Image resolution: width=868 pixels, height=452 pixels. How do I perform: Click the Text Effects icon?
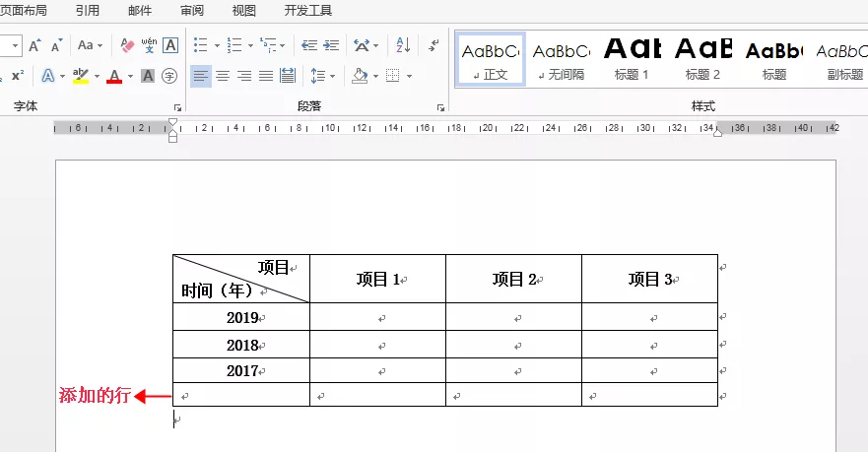48,76
